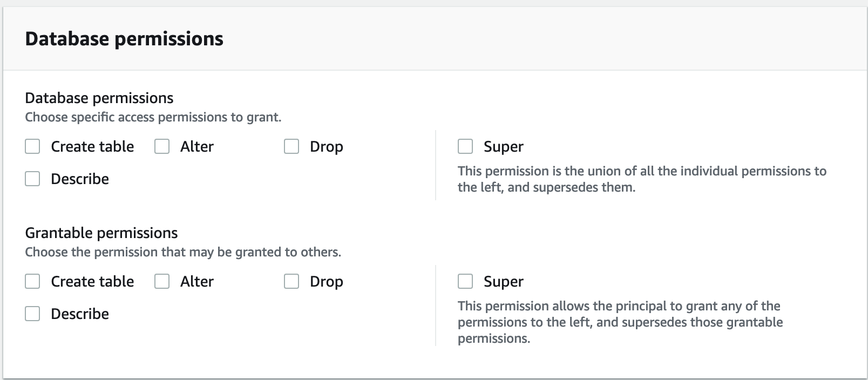
Task: Click the Drop label under Grantable permissions
Action: click(x=326, y=281)
